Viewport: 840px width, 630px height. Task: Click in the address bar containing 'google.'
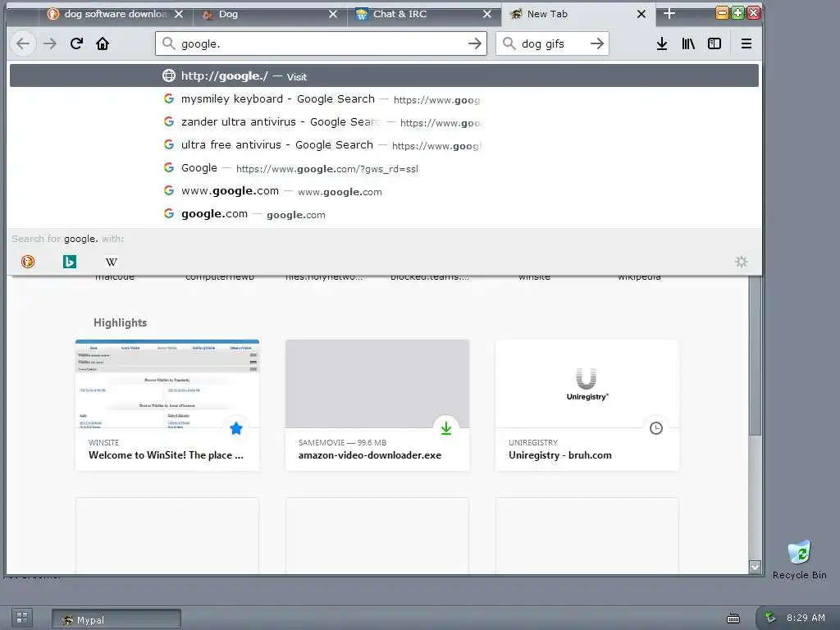coord(322,44)
